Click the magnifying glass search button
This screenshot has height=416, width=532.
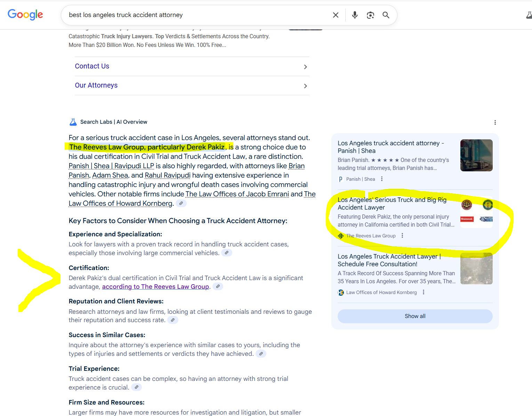(386, 15)
